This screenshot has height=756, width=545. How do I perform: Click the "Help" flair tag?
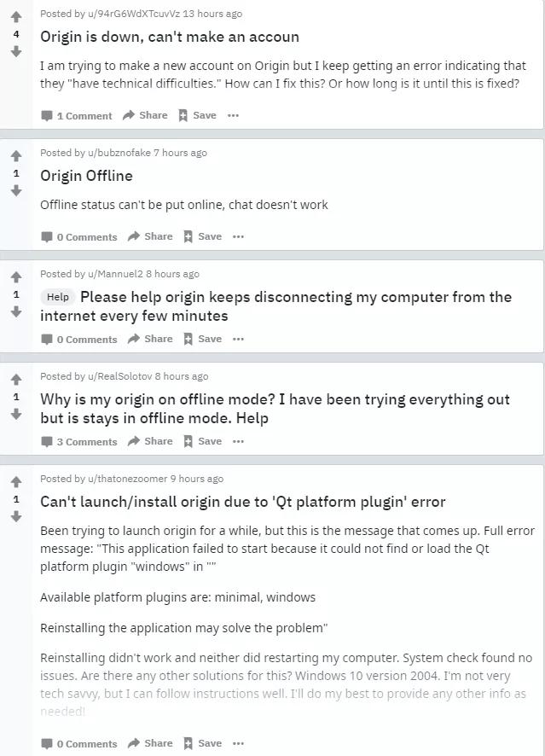[58, 297]
